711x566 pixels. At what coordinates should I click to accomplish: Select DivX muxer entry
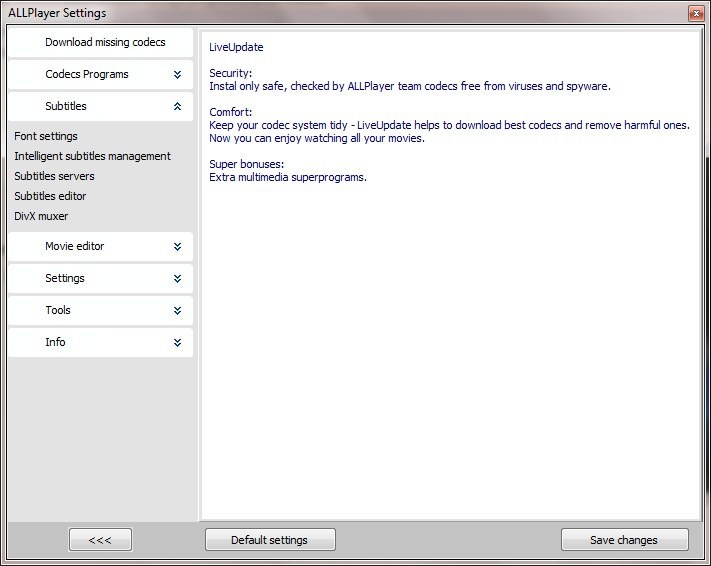(x=41, y=216)
